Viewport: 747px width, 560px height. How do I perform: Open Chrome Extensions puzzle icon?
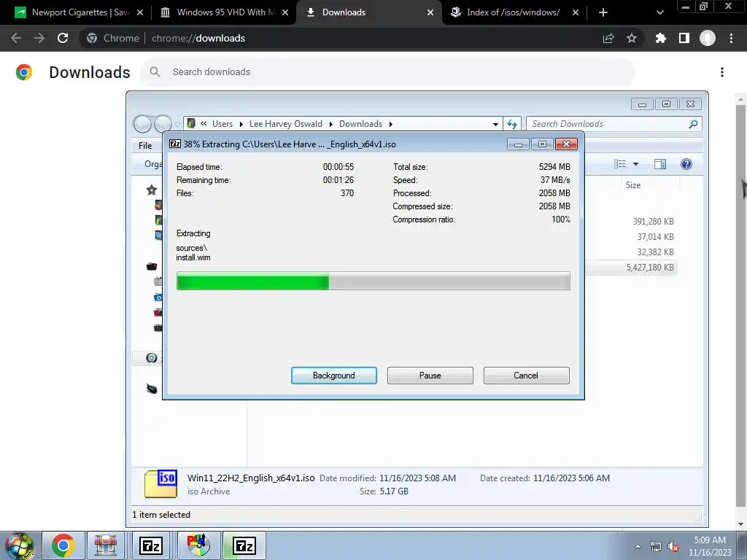click(660, 38)
